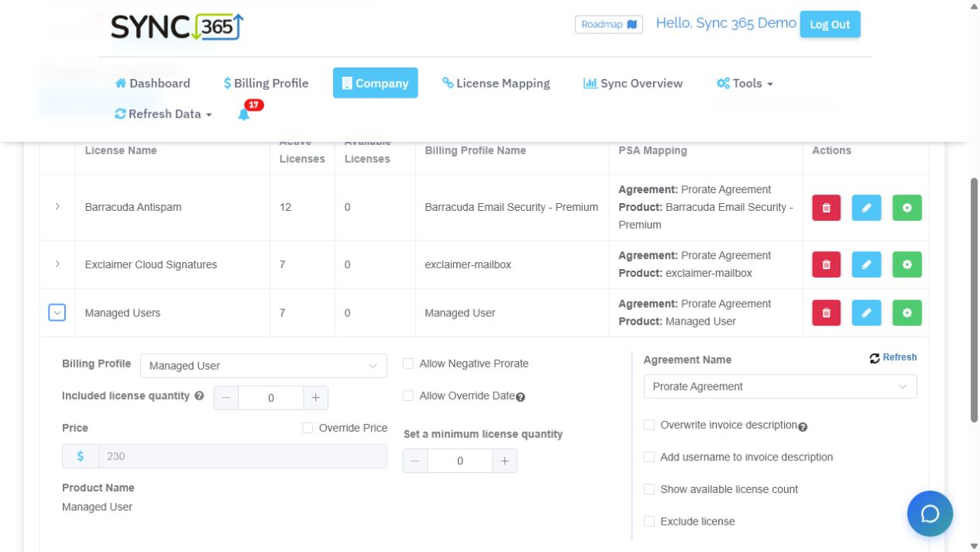The image size is (980, 552).
Task: Click the minimum license quantity field
Action: click(x=460, y=461)
